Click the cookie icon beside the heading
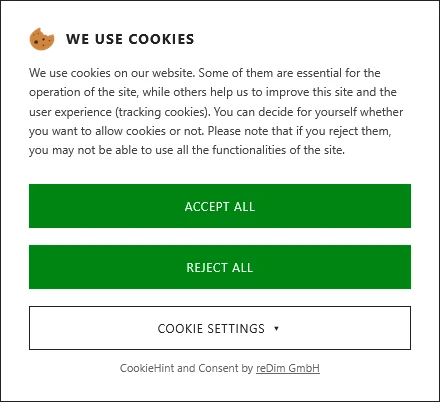This screenshot has height=402, width=440. tap(42, 39)
